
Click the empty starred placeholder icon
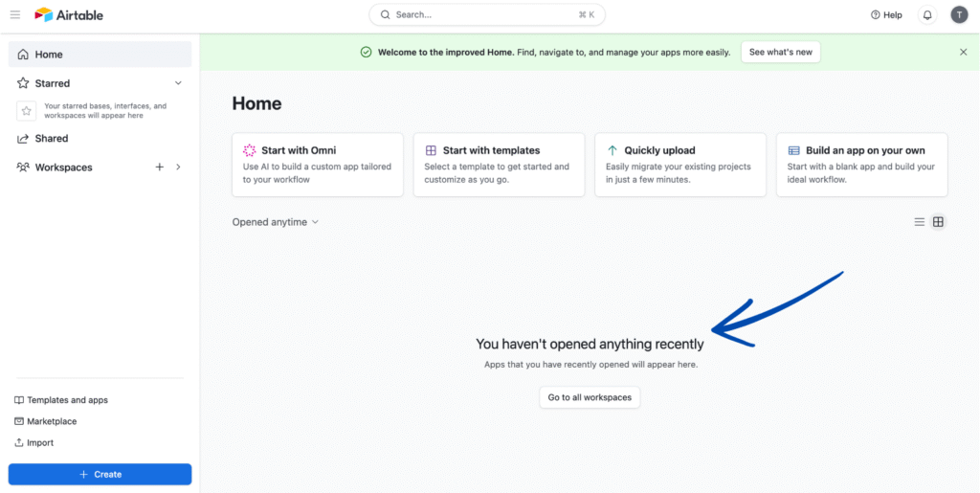point(26,111)
